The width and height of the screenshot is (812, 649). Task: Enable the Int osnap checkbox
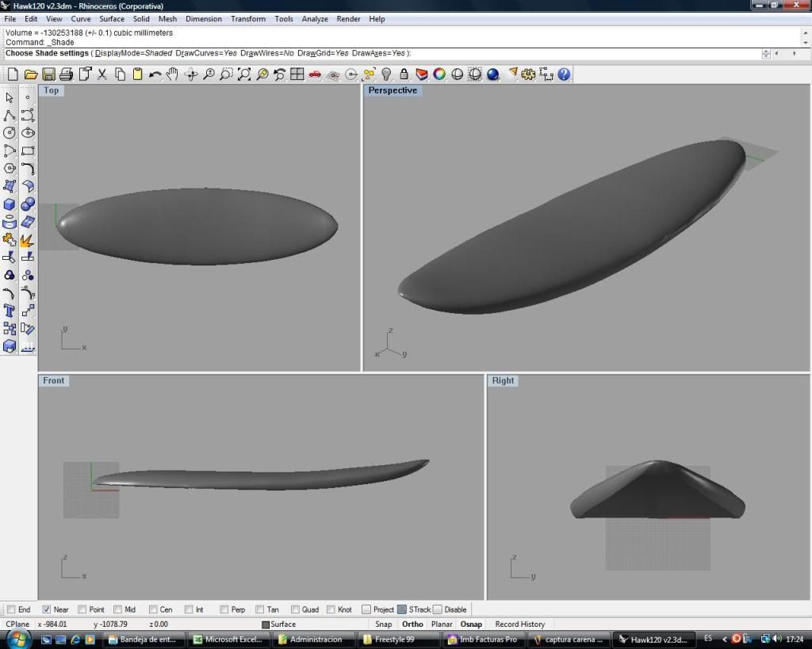189,609
